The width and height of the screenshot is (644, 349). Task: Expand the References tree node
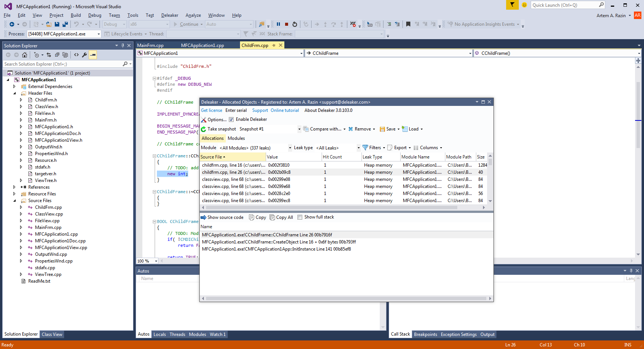tap(15, 187)
